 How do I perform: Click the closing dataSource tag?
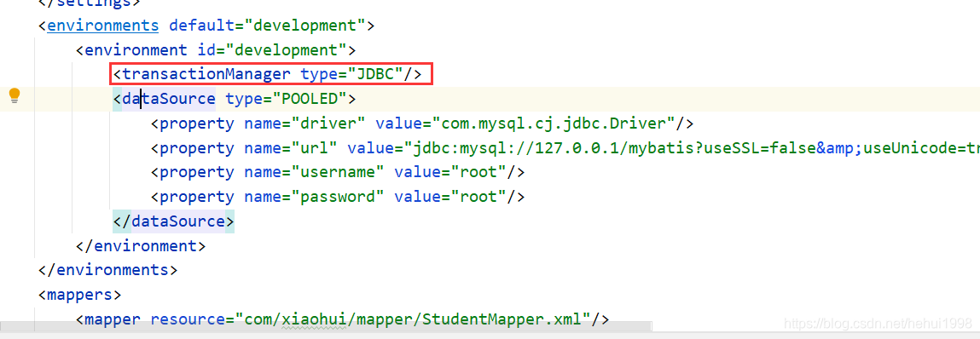click(x=173, y=221)
